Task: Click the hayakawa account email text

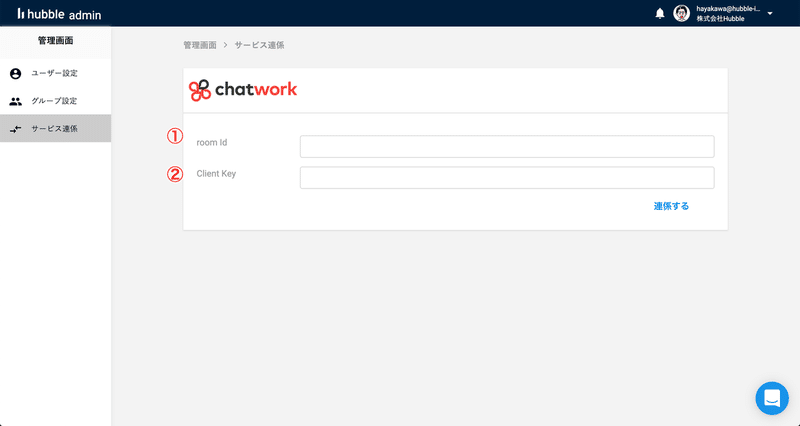Action: [728, 9]
